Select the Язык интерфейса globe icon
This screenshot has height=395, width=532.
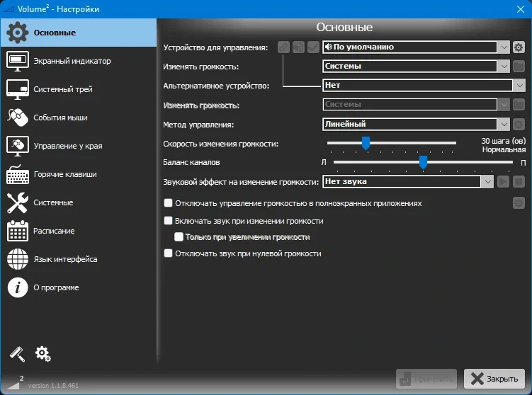coord(17,259)
